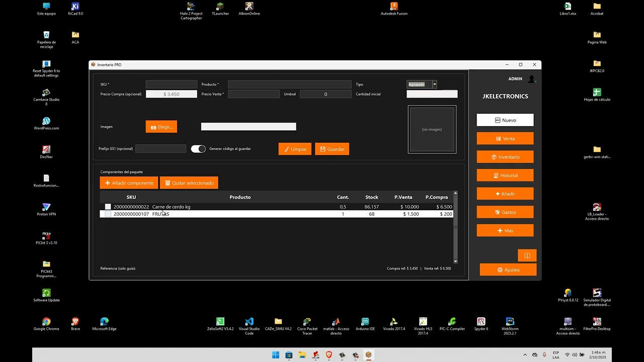Screen dimensions: 644x362
Task: Click scroll down arrow in components table
Action: [456, 261]
